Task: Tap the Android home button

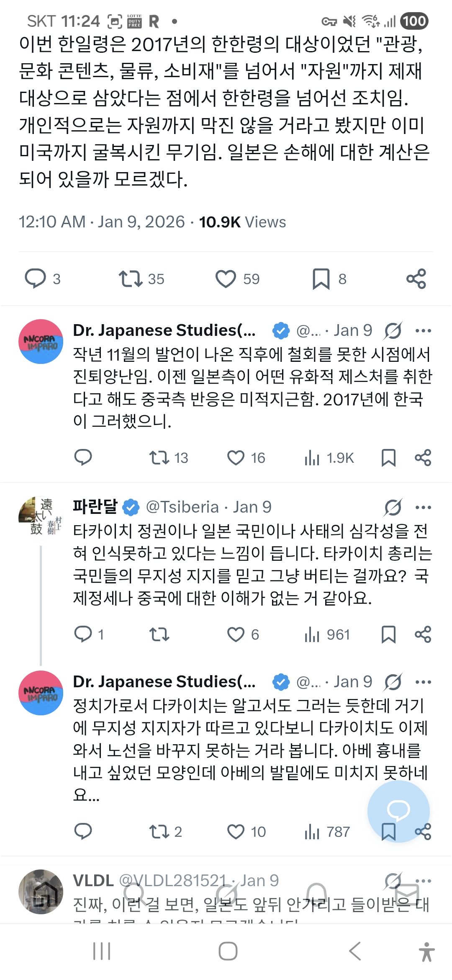Action: point(228,951)
